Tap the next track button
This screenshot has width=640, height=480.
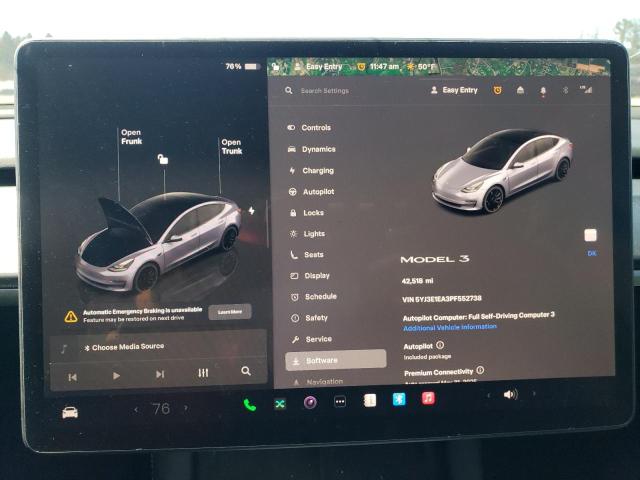[160, 374]
